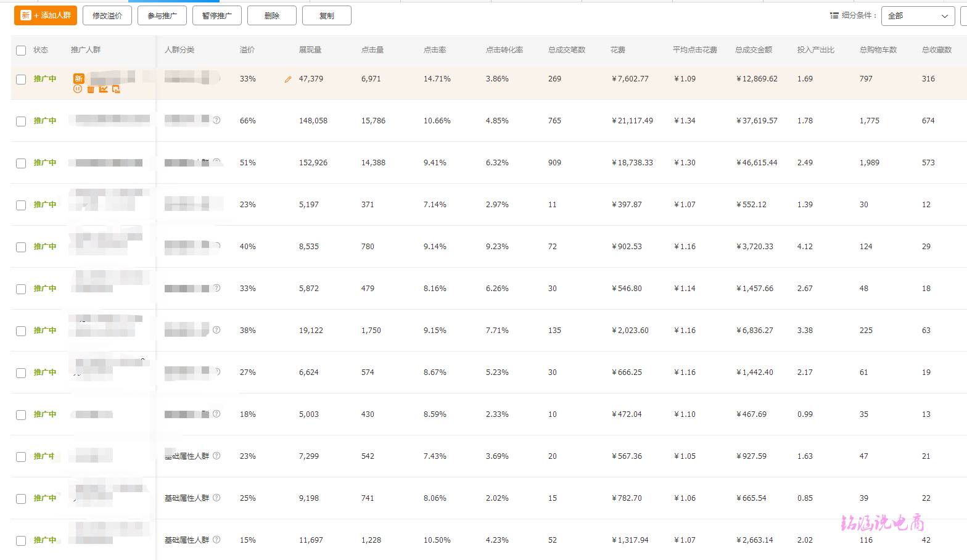Sort by 总成交笔数 column header
The width and height of the screenshot is (967, 560).
tap(567, 50)
